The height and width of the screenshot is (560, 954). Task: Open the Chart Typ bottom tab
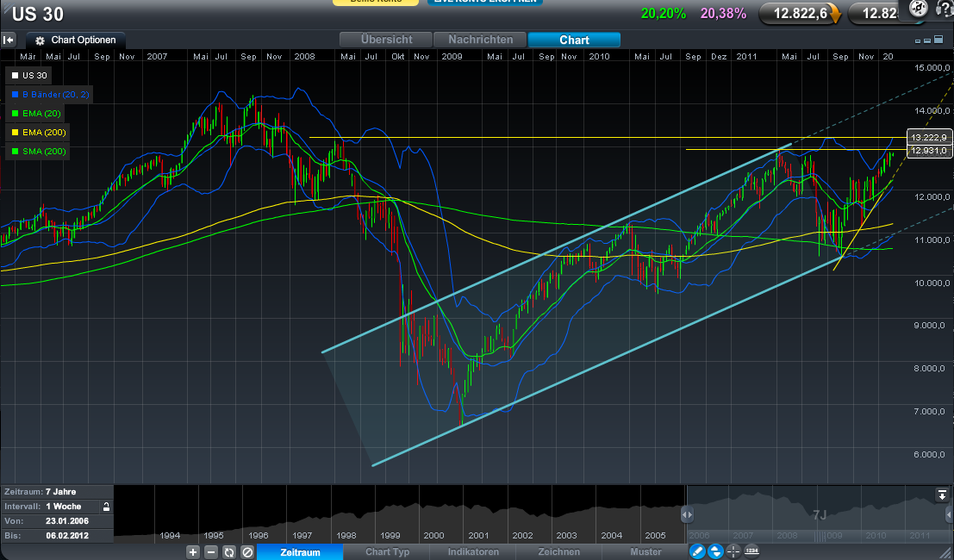387,552
